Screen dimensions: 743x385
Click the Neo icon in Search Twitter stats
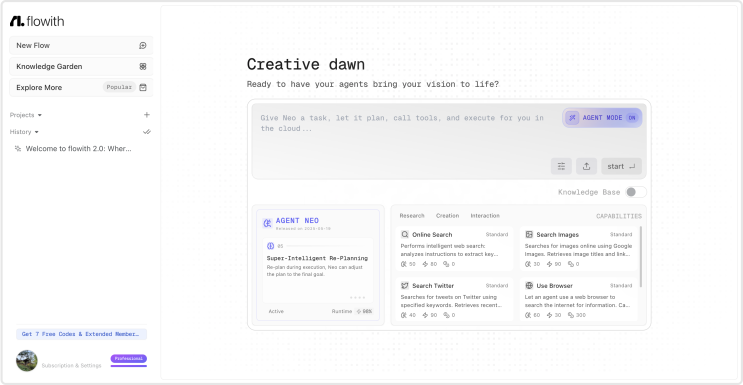pyautogui.click(x=404, y=315)
